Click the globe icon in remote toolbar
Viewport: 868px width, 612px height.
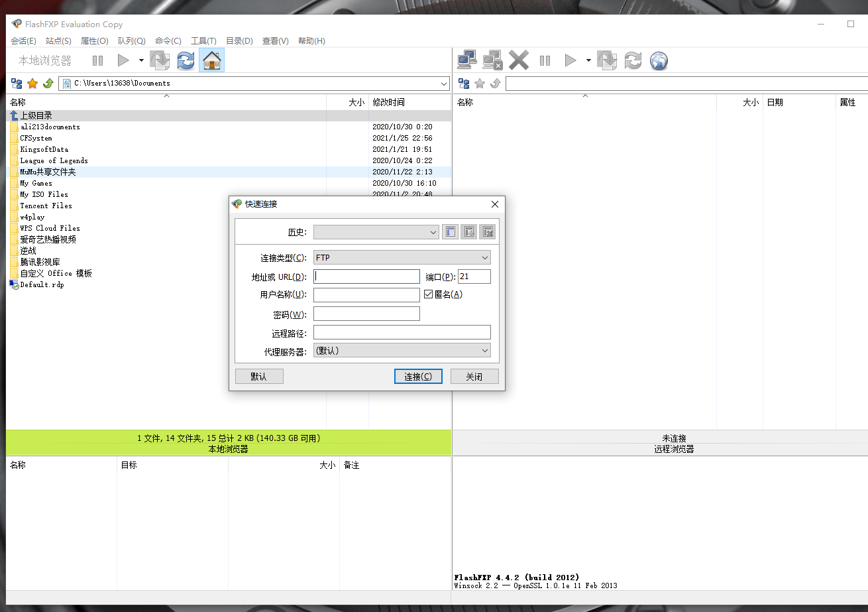(659, 61)
